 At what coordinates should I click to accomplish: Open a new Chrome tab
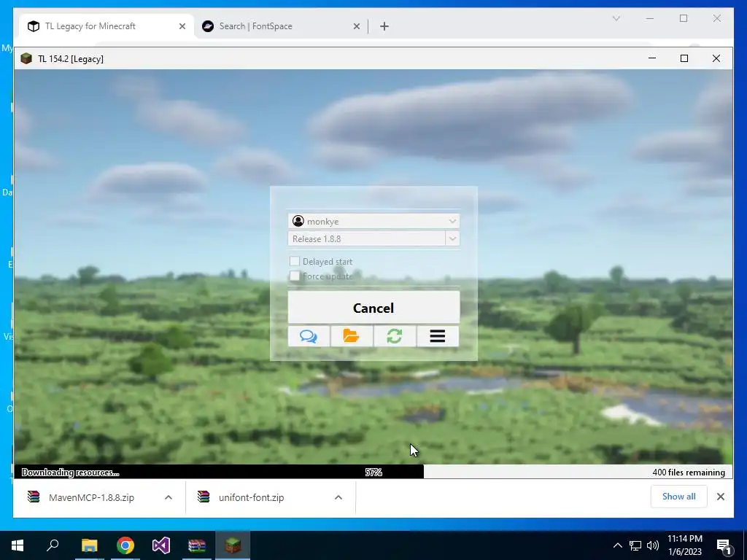click(x=384, y=26)
